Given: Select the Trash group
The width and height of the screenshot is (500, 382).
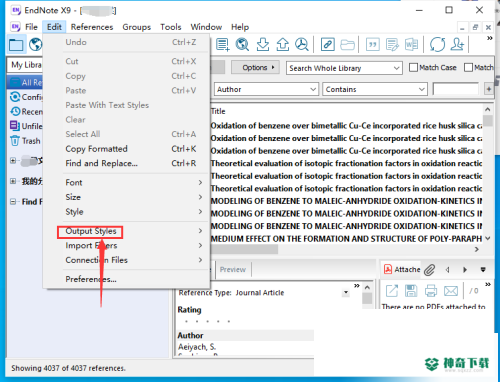Looking at the screenshot, I should click(x=25, y=141).
